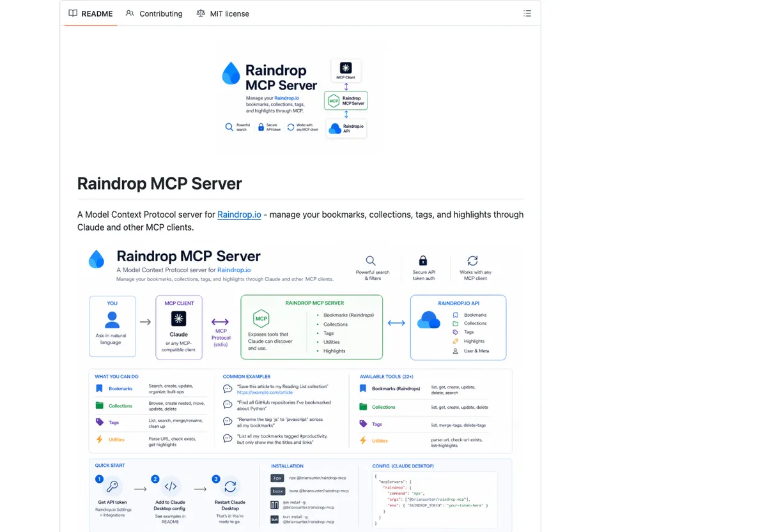Screen dimensions: 767x532
Task: Click the Highlights pencil icon in the RAINDROP.IO API list
Action: click(456, 341)
